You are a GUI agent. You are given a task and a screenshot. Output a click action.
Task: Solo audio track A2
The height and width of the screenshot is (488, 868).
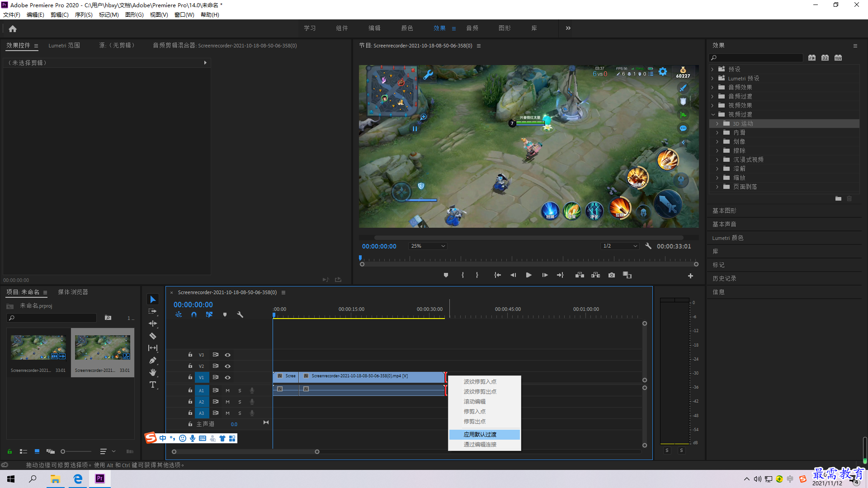[240, 402]
